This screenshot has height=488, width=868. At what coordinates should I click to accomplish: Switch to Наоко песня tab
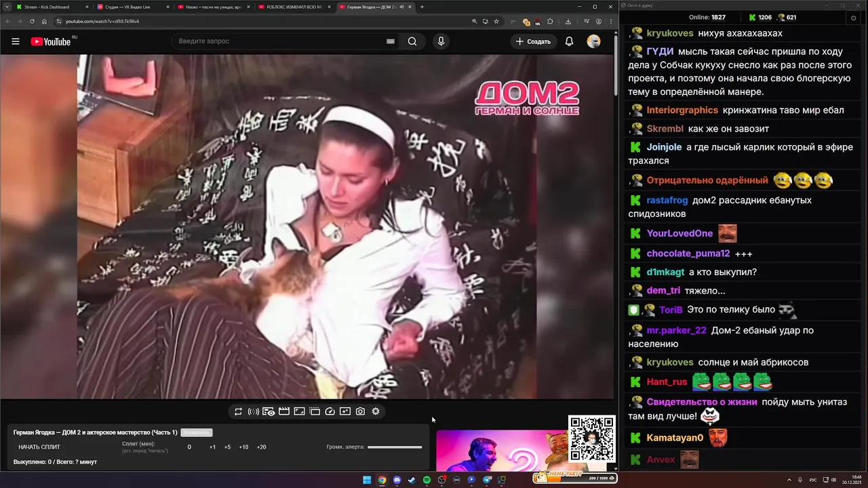(213, 7)
